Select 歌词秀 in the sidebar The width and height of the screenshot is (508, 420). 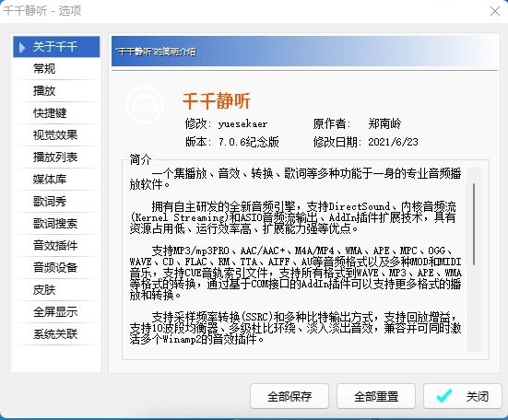tap(56, 202)
